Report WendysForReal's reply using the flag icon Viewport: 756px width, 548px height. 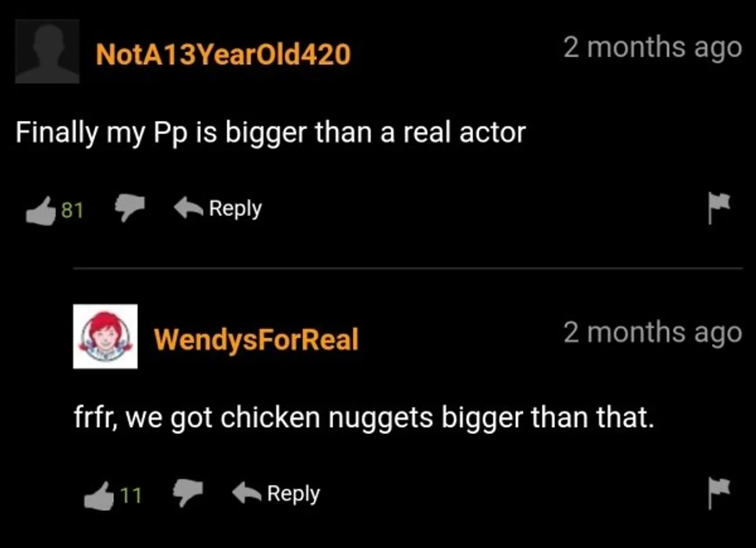coord(719,494)
